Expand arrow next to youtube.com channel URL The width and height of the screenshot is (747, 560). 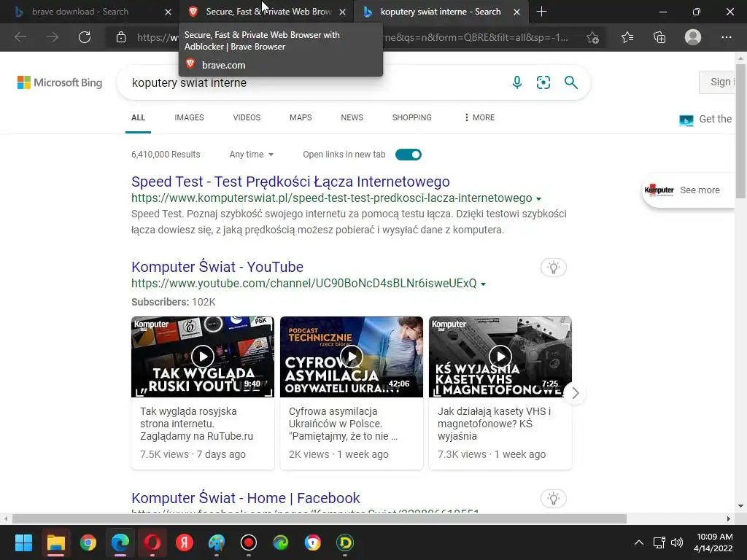point(483,284)
